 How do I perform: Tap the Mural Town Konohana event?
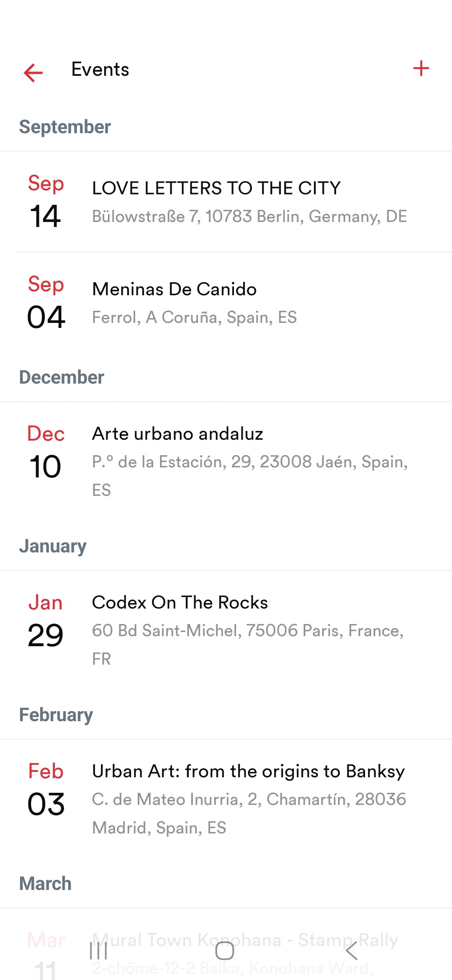pyautogui.click(x=245, y=941)
